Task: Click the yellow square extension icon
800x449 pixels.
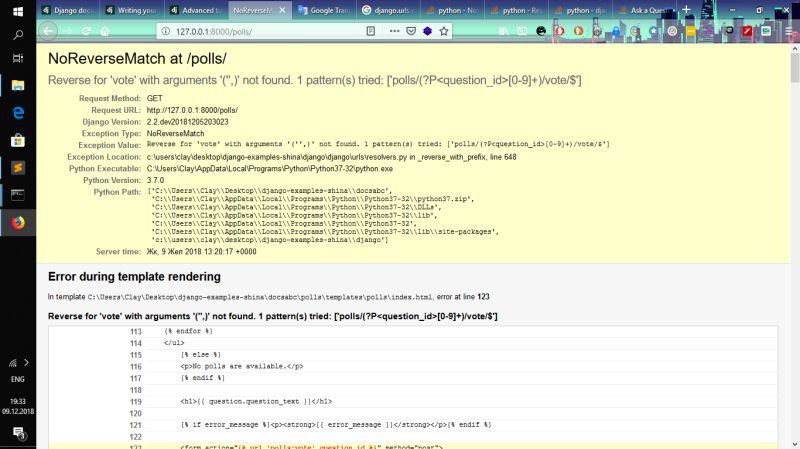Action: point(691,31)
